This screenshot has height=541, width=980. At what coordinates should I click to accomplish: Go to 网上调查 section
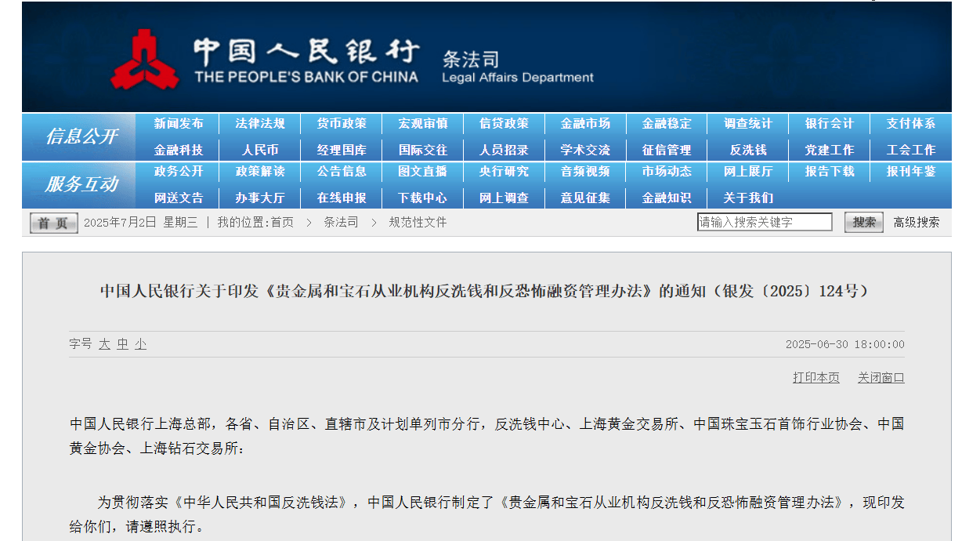click(x=504, y=198)
